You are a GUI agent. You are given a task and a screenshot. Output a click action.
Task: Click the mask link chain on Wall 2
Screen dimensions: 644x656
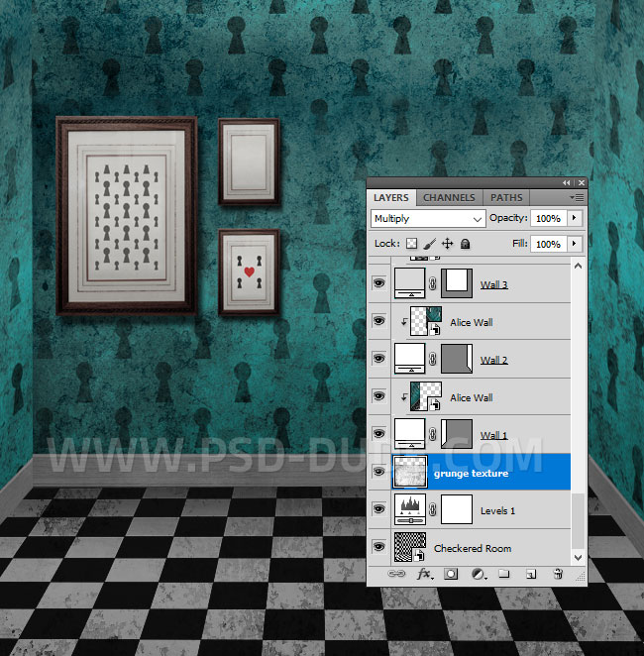click(433, 359)
